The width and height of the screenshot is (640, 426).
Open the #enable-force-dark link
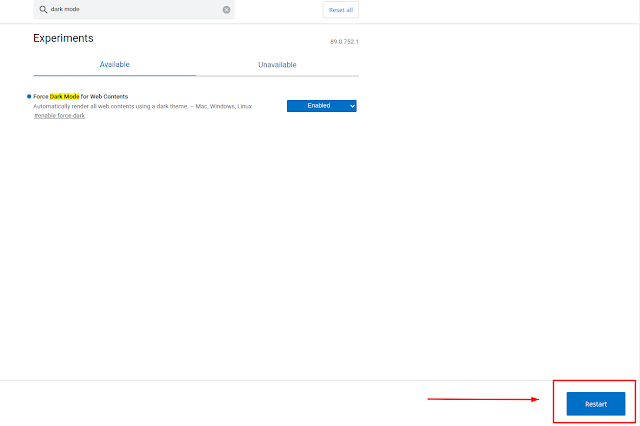coord(60,116)
